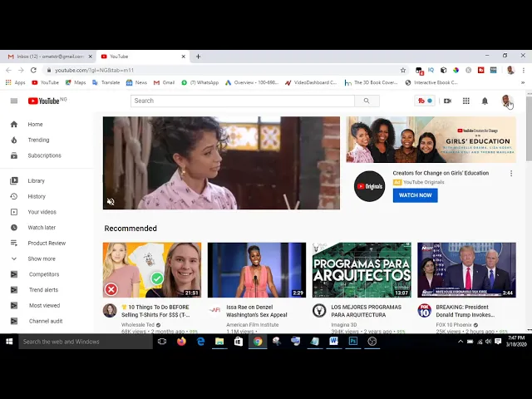The height and width of the screenshot is (399, 532).
Task: Open the ad options three-dot menu
Action: tap(511, 174)
